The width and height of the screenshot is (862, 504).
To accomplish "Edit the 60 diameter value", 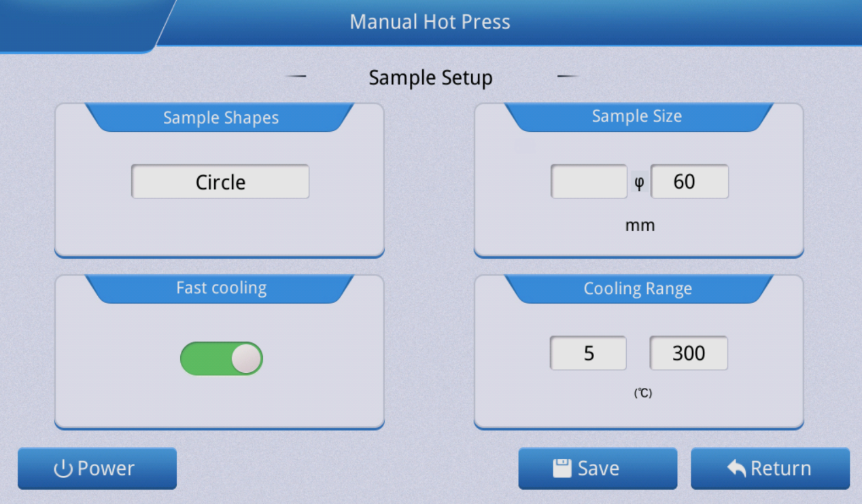I will (689, 182).
